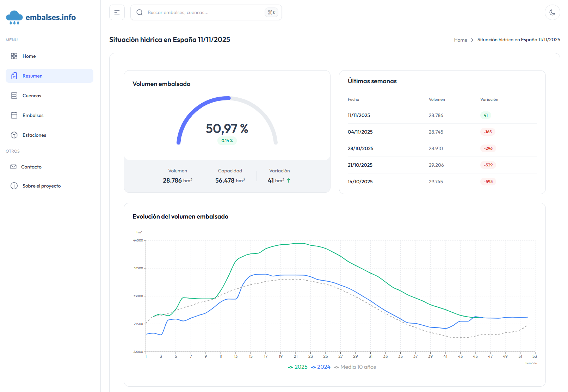Screen dimensions: 568x392
Task: Click the Sobre el proyecto info icon
Action: pos(14,186)
